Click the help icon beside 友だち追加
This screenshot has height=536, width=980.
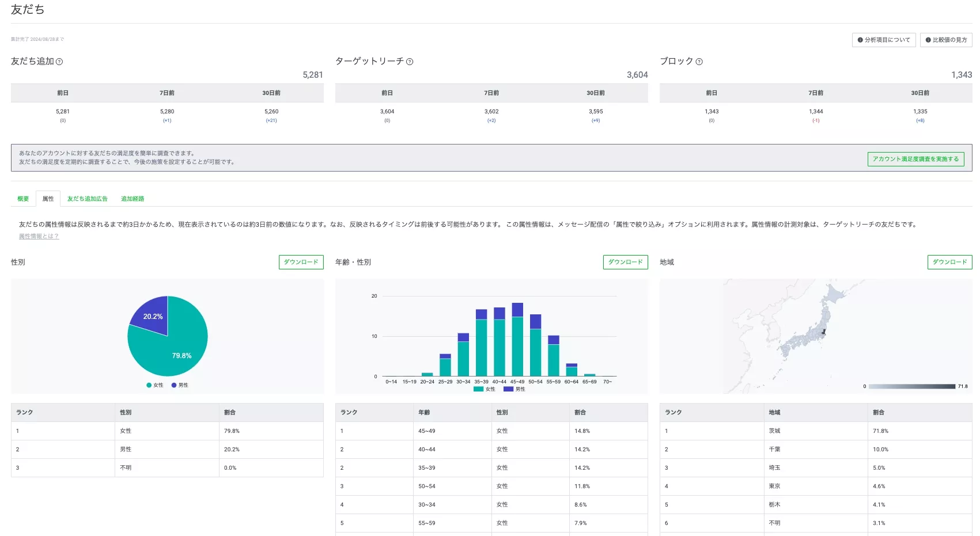point(59,62)
